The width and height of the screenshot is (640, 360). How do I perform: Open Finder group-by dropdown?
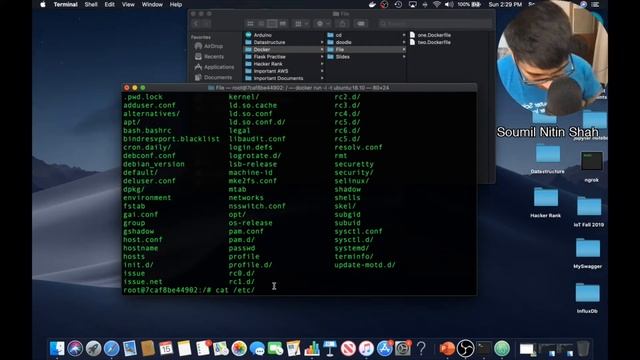point(302,24)
